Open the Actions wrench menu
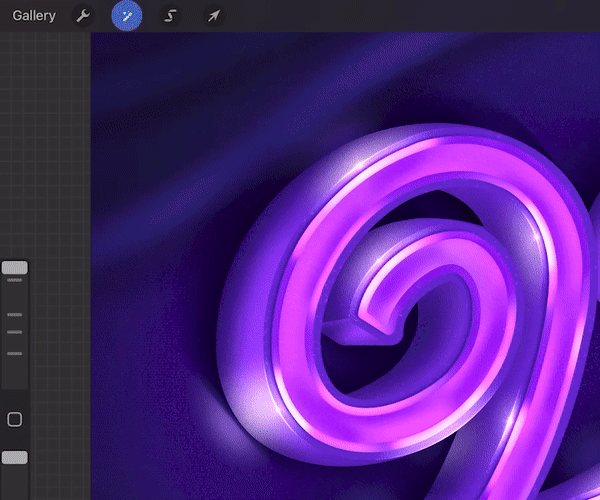600x500 pixels. click(84, 16)
